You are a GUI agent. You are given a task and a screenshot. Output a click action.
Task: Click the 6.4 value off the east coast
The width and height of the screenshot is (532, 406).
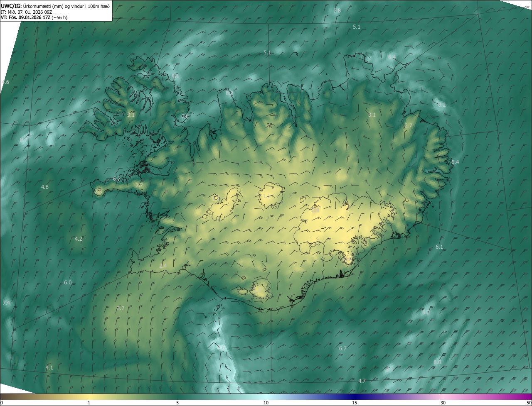pos(455,162)
